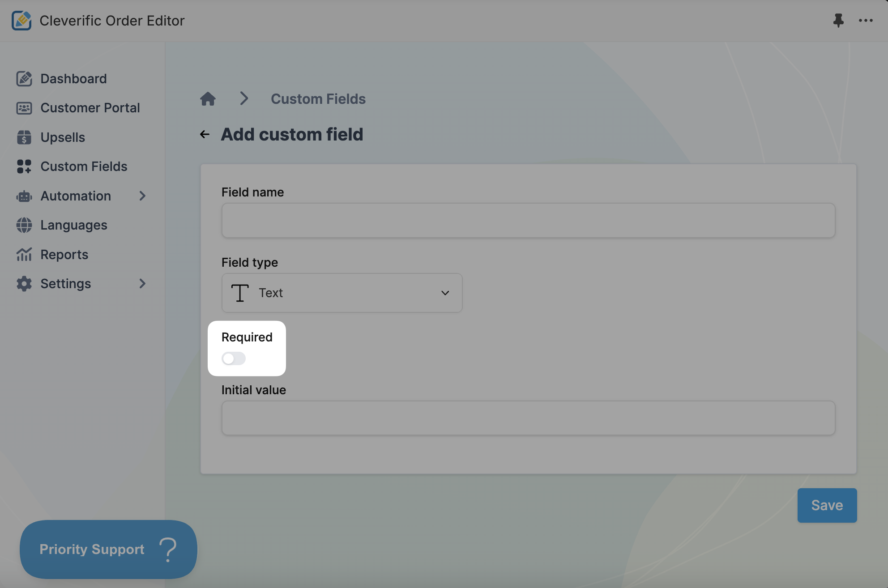Click the Reports chart icon

(24, 255)
